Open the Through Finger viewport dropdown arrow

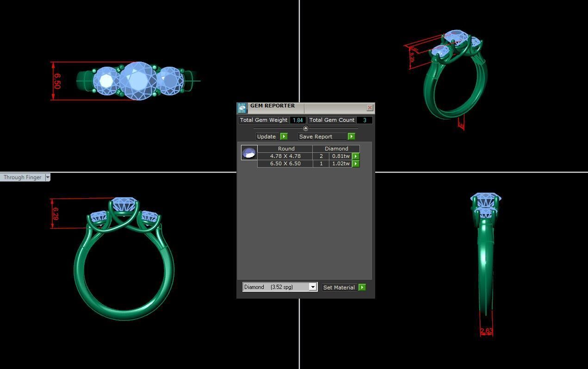48,177
